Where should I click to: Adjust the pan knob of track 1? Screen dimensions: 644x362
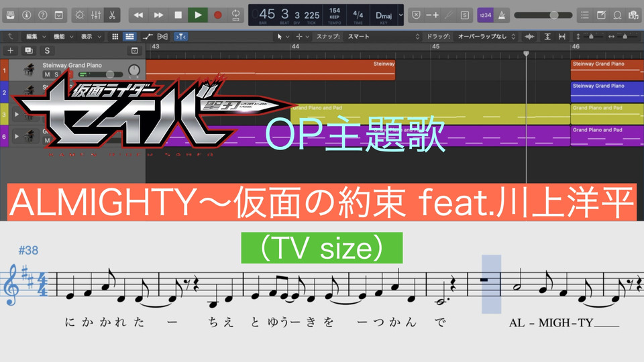coord(134,70)
